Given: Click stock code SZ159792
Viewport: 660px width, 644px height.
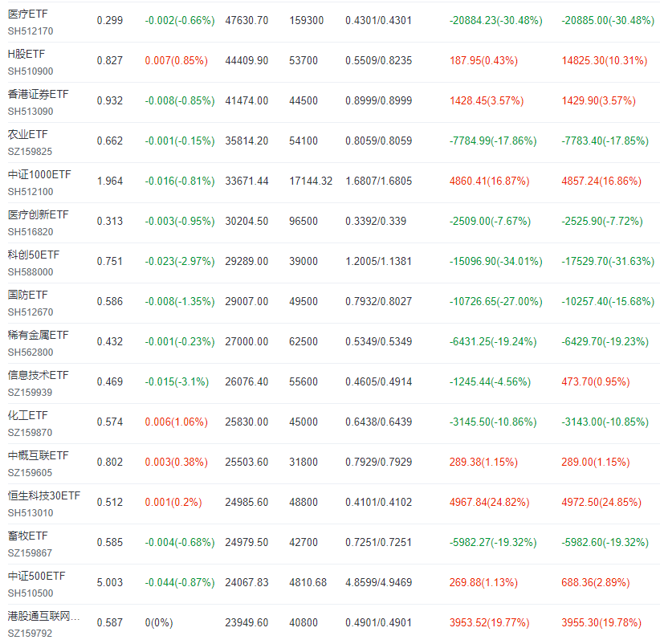Looking at the screenshot, I should [30, 634].
